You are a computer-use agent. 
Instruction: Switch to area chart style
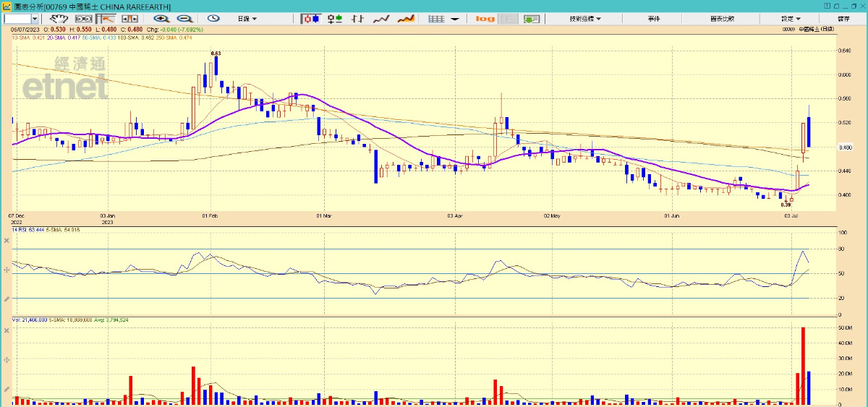tap(407, 18)
